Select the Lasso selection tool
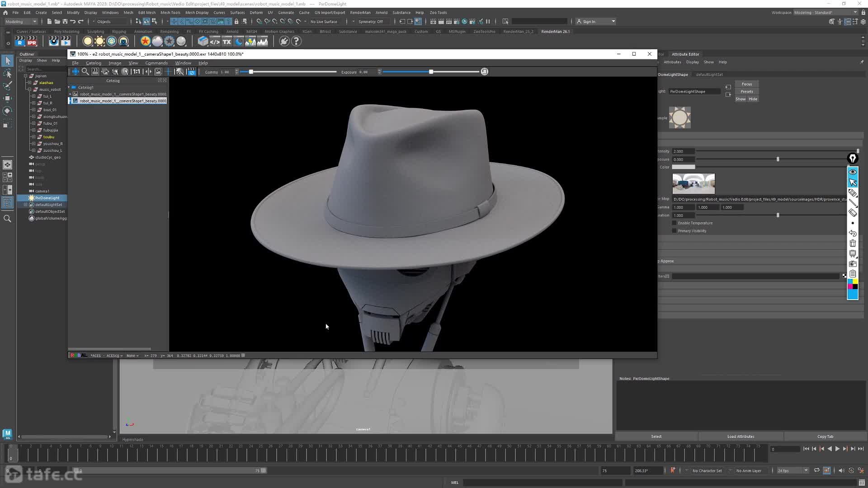This screenshot has width=868, height=488. [8, 73]
